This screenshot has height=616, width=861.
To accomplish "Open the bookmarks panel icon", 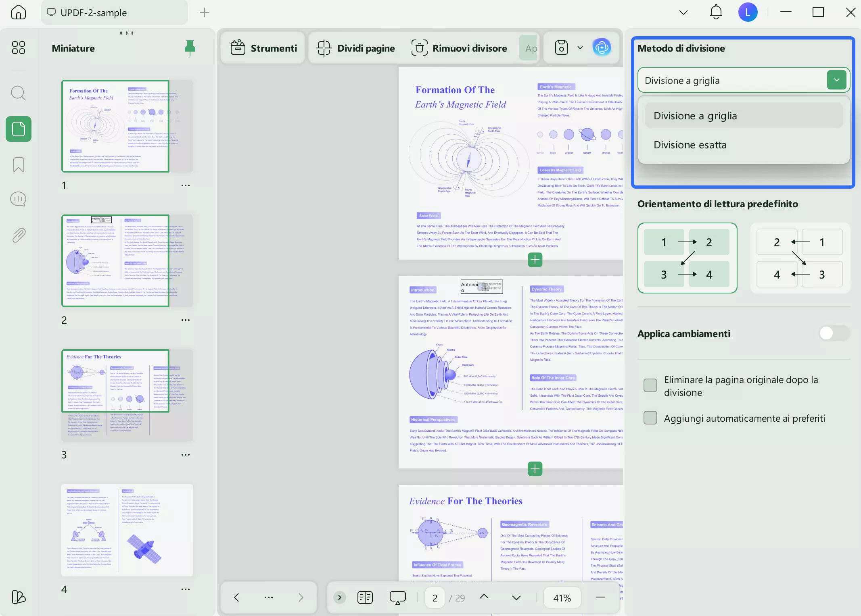I will click(x=18, y=164).
